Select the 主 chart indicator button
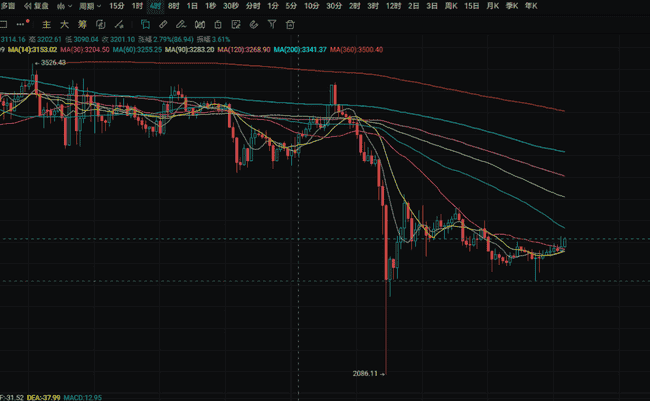 pyautogui.click(x=46, y=23)
